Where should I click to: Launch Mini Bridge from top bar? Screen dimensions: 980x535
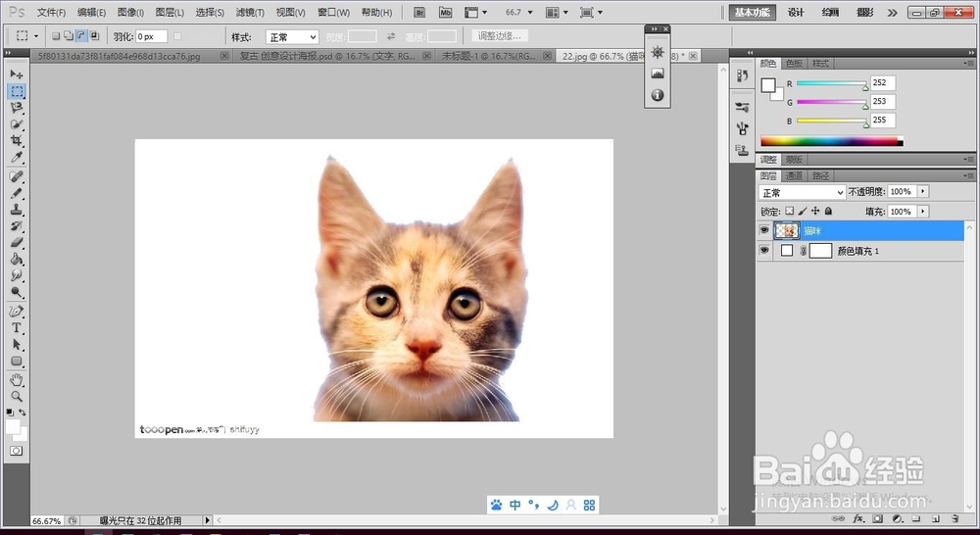(x=445, y=13)
